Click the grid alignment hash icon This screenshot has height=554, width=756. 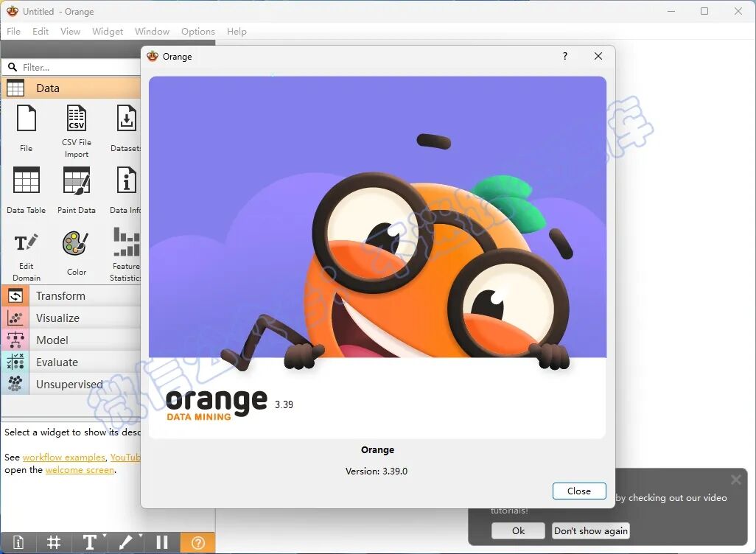pos(54,542)
